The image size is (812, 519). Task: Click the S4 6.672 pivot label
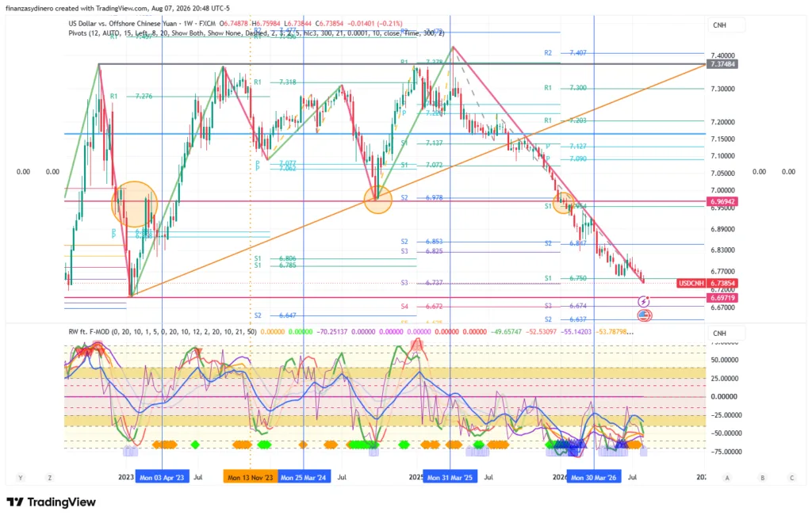(422, 307)
